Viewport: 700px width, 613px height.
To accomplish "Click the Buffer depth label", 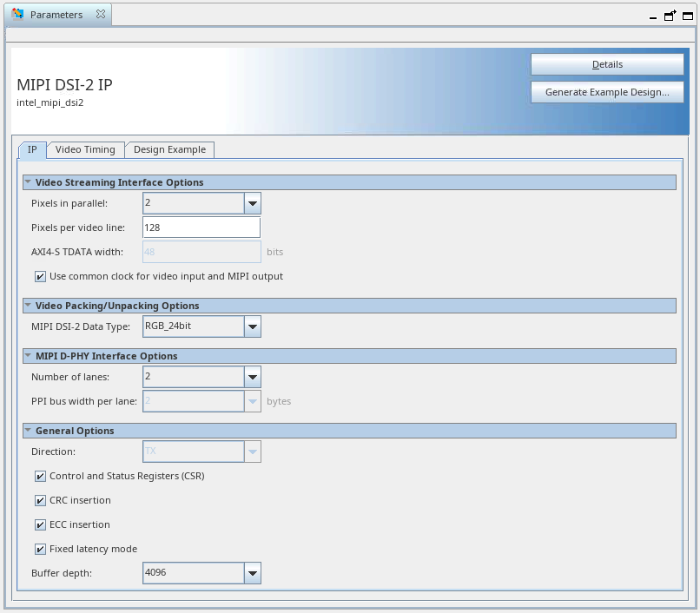I will coord(62,573).
